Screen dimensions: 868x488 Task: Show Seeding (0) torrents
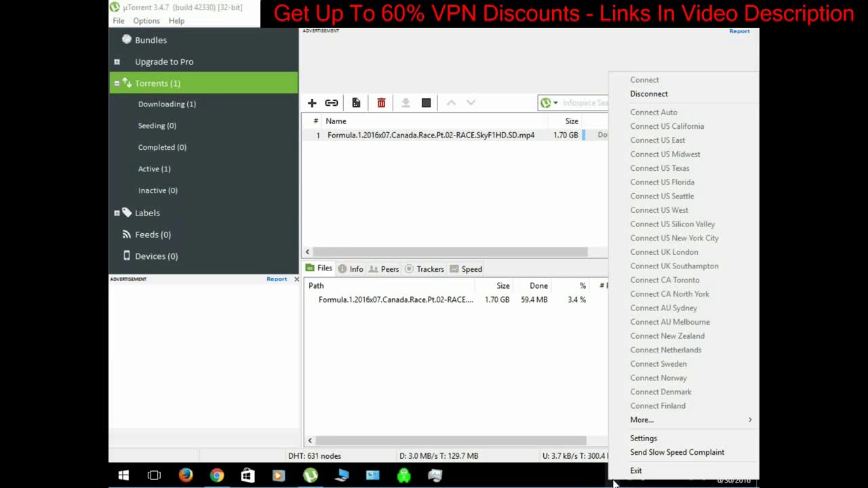157,125
